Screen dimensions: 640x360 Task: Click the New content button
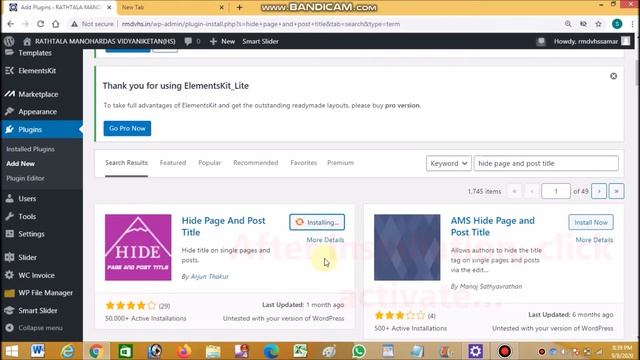pyautogui.click(x=222, y=41)
